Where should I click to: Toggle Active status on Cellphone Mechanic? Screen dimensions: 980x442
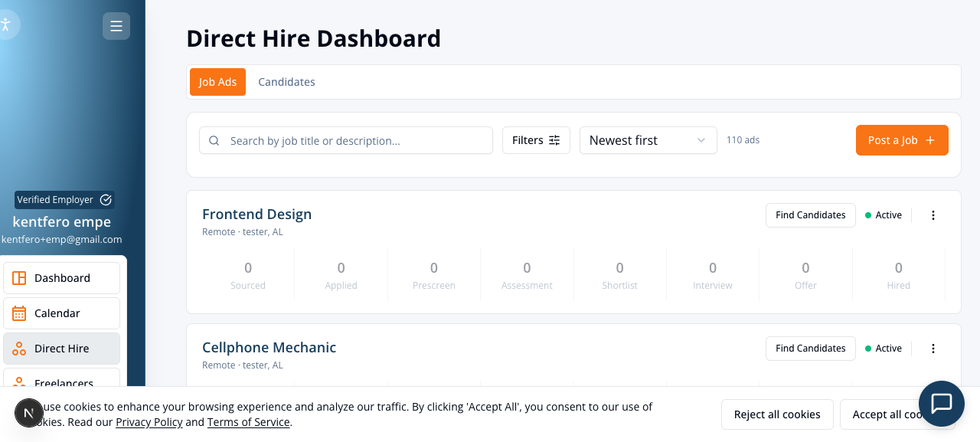[884, 349]
